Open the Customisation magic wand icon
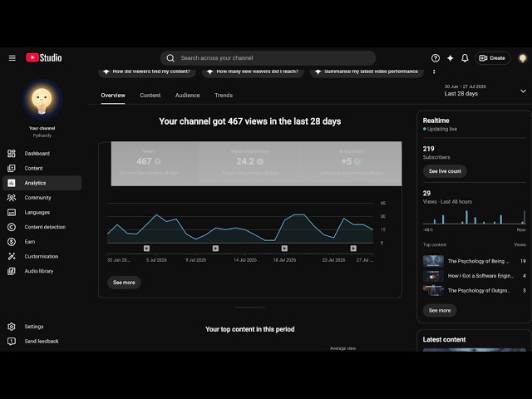The height and width of the screenshot is (399, 532). pyautogui.click(x=12, y=257)
